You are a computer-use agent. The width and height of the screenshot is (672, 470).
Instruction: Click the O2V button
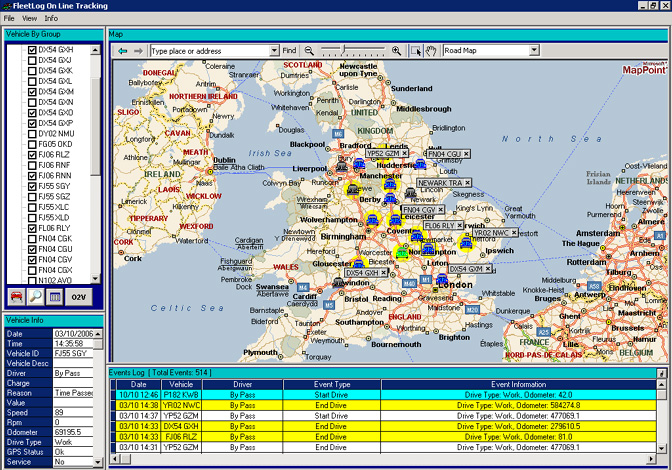(79, 297)
